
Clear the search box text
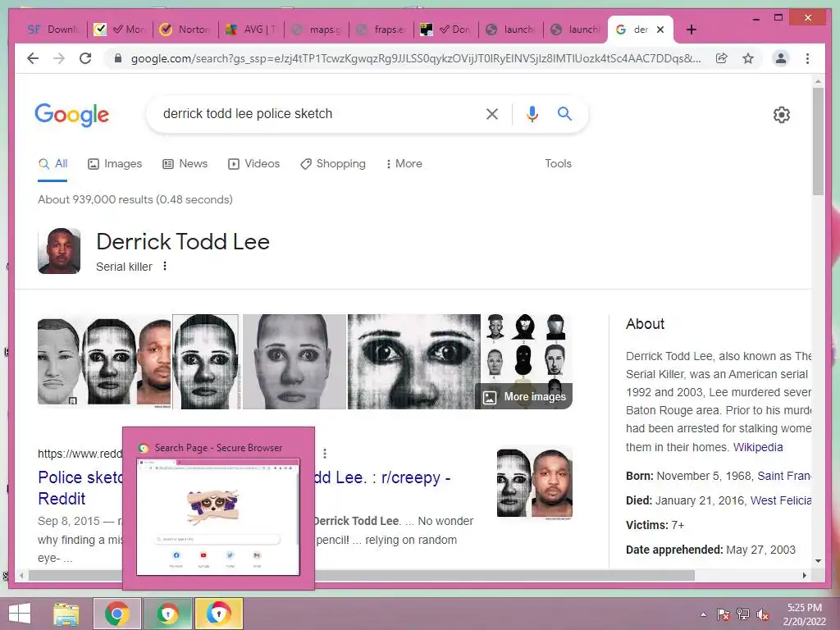pos(492,113)
